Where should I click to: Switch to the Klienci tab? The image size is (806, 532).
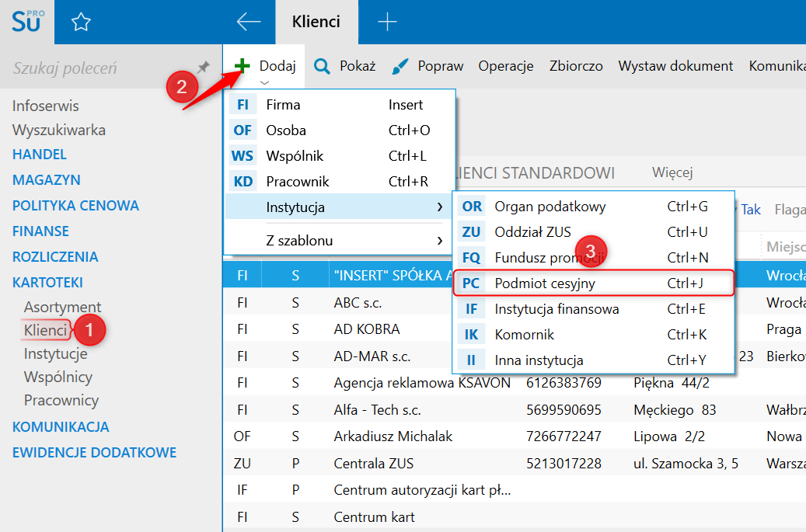click(x=316, y=23)
